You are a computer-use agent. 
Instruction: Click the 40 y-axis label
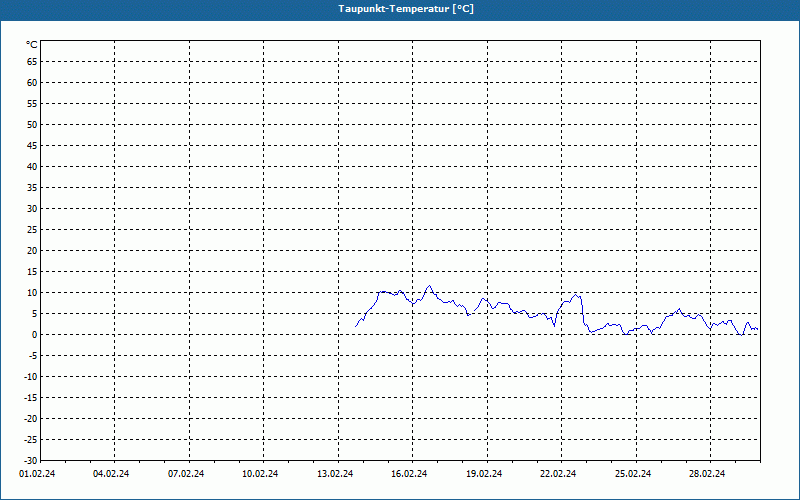(32, 167)
